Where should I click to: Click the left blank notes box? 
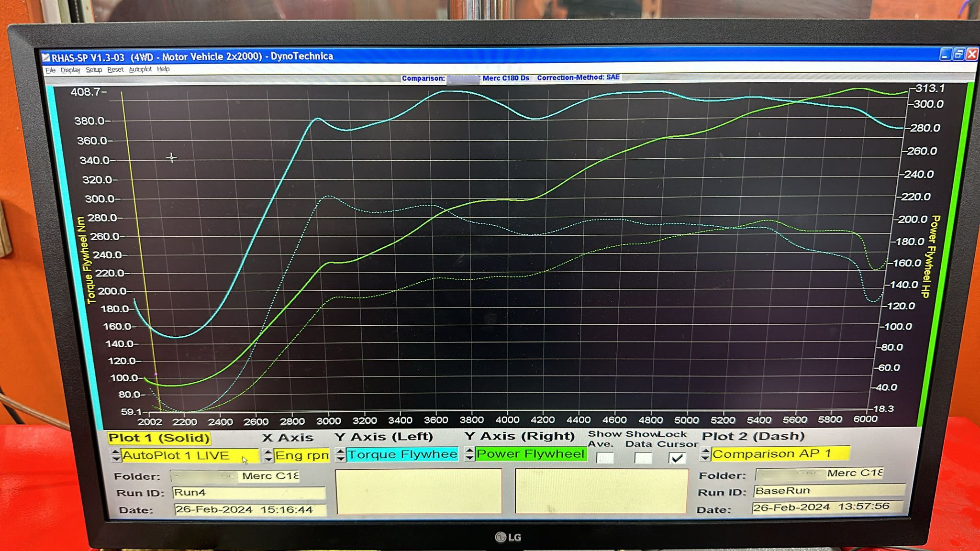pos(419,491)
